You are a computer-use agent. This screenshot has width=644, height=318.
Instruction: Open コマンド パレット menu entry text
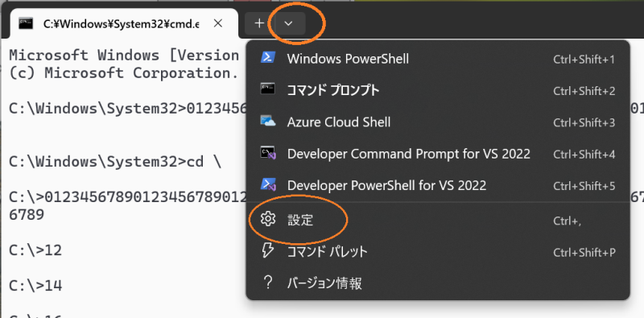[x=327, y=251]
